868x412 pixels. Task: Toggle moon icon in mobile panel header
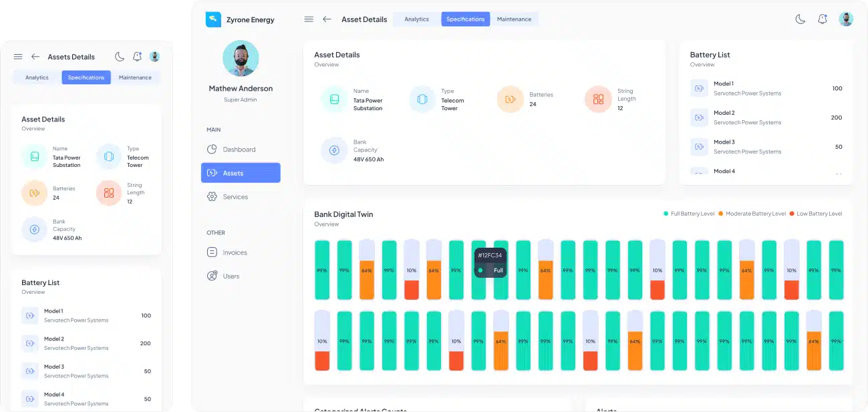[120, 57]
